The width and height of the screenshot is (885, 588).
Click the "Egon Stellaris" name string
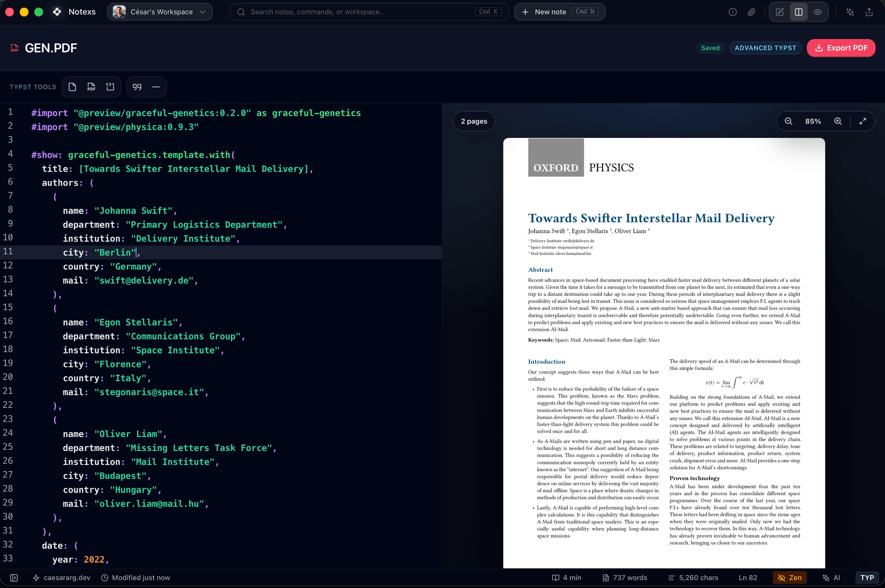coord(136,322)
